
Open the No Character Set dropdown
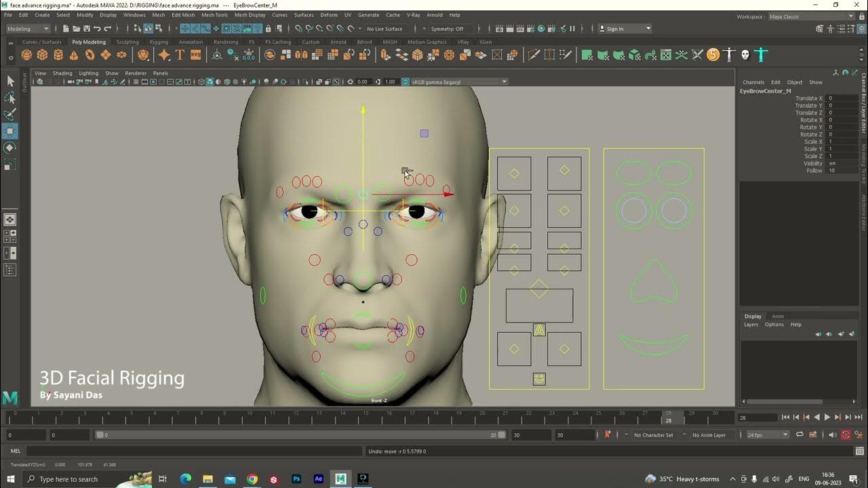[653, 434]
